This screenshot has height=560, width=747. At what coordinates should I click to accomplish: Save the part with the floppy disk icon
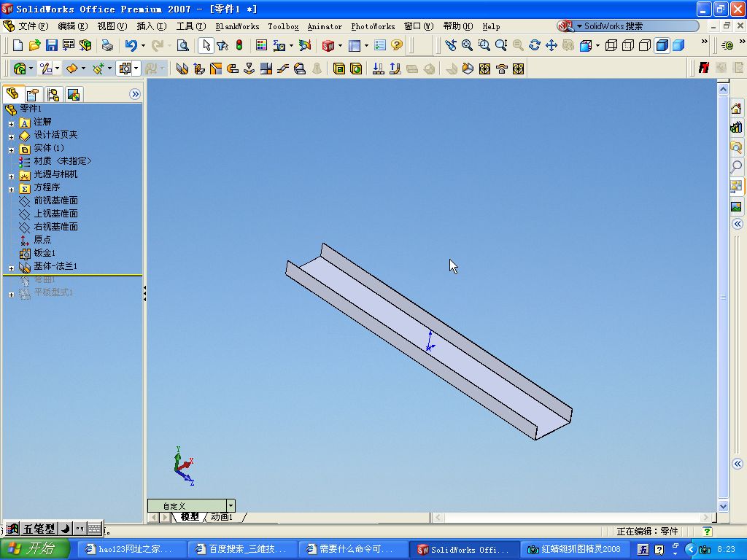click(x=52, y=45)
